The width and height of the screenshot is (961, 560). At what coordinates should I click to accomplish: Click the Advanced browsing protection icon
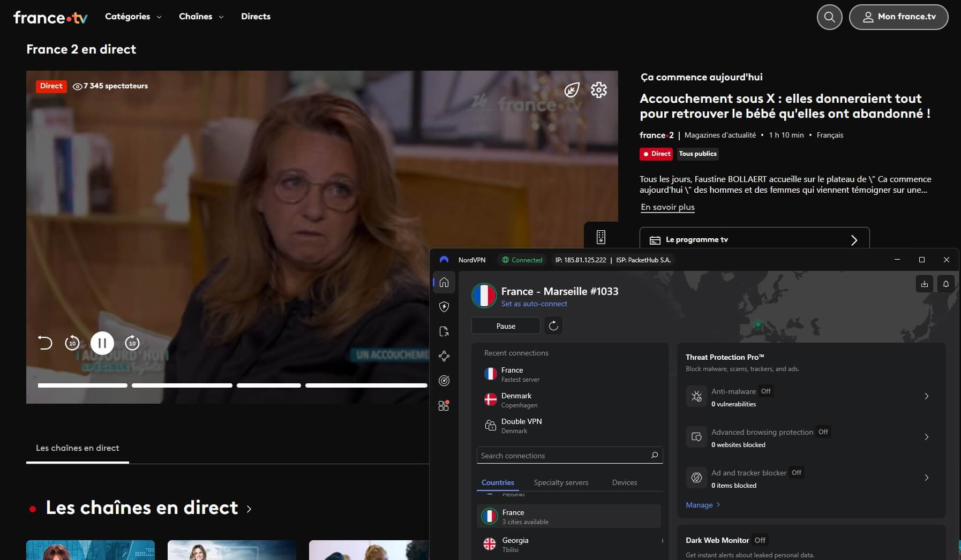(696, 437)
